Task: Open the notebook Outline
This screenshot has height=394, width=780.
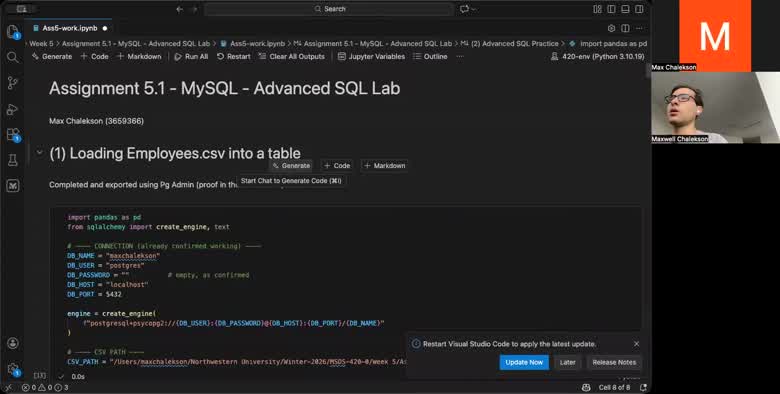Action: tap(430, 57)
